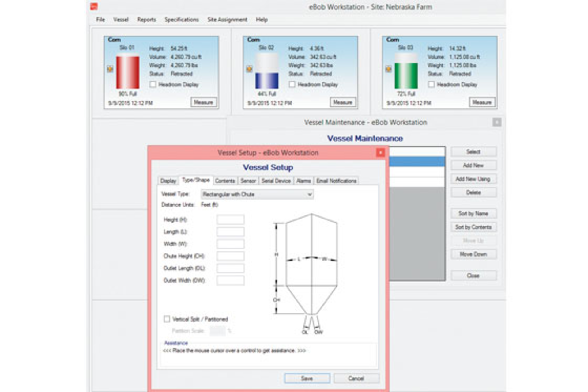588x392 pixels.
Task: Check the Vertical Split / Partitioned option
Action: [167, 319]
